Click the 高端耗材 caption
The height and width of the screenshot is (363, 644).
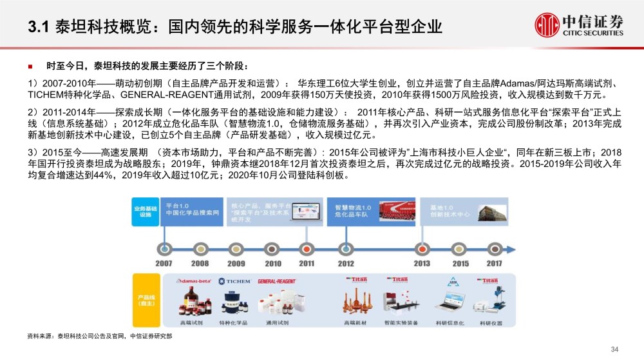(x=355, y=323)
